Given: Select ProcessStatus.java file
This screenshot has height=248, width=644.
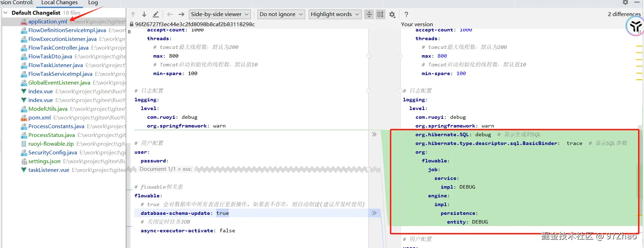Looking at the screenshot, I should tap(51, 135).
